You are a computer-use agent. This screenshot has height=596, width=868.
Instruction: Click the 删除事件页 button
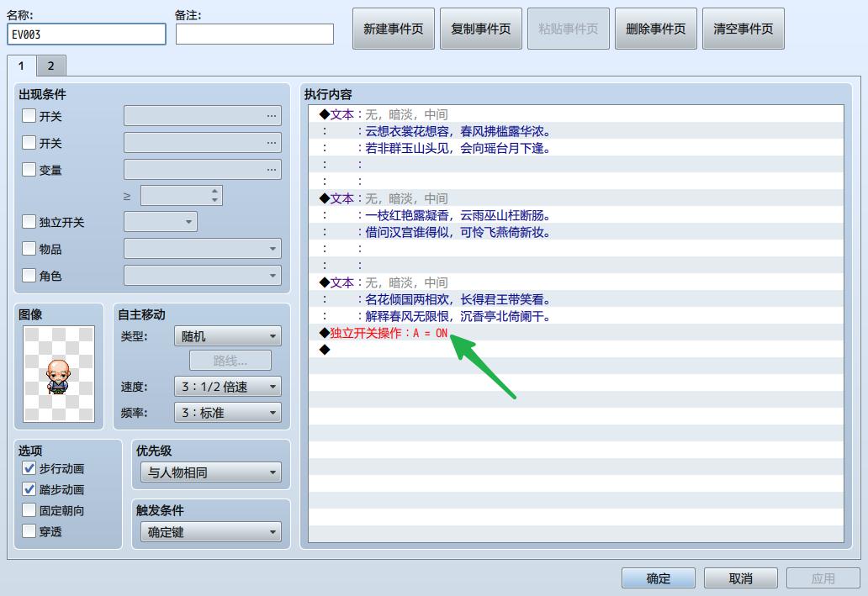tap(655, 29)
